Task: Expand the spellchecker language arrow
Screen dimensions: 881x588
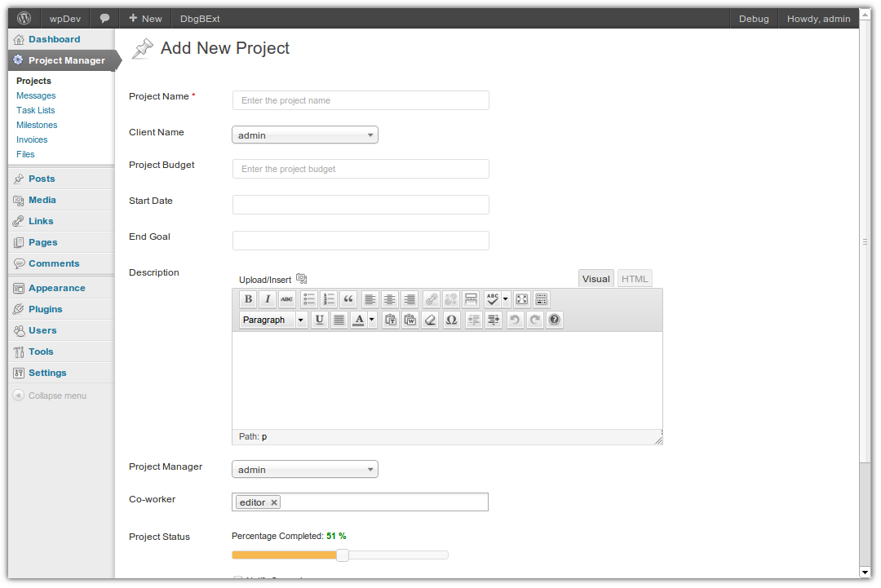Action: (506, 299)
